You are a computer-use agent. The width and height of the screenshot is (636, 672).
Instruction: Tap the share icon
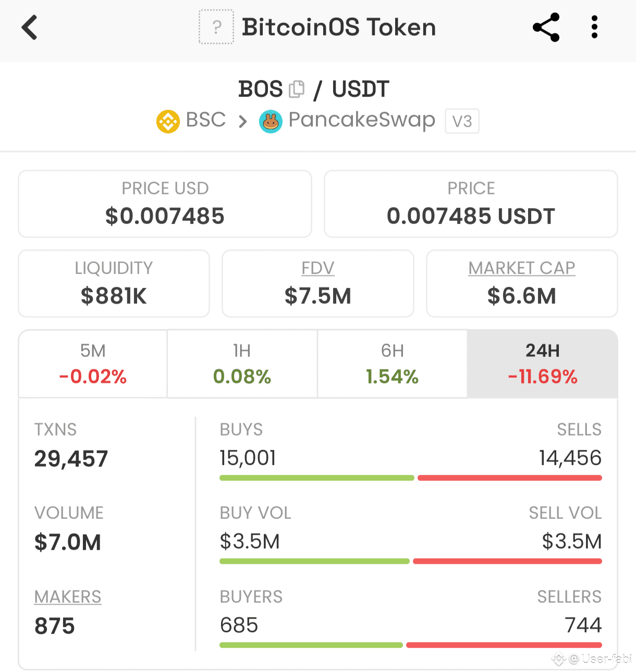coord(546,28)
